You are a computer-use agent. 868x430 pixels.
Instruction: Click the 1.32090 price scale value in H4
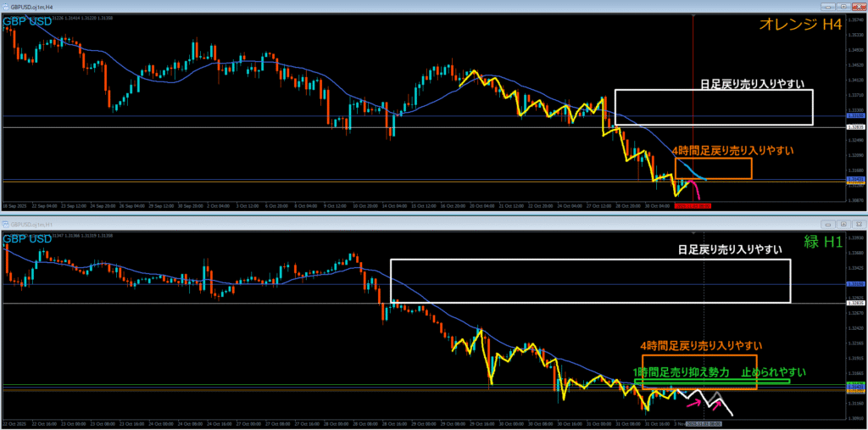[856, 155]
